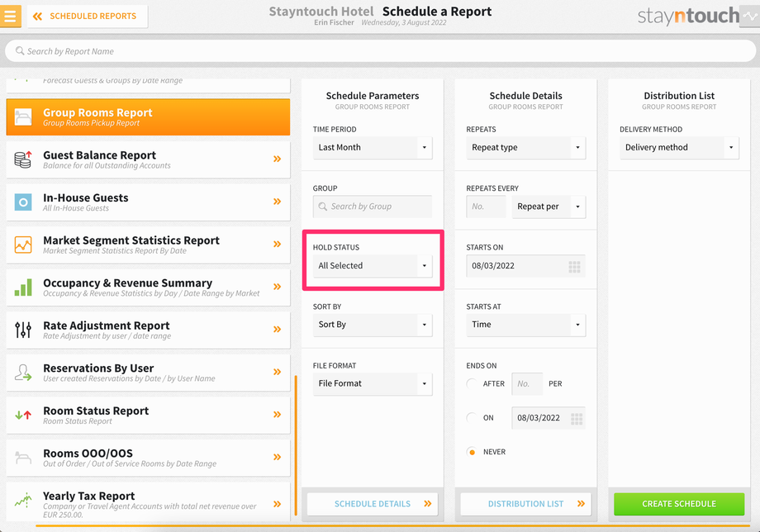Image resolution: width=760 pixels, height=532 pixels.
Task: Select Guest Balance Report in the list
Action: pos(148,159)
